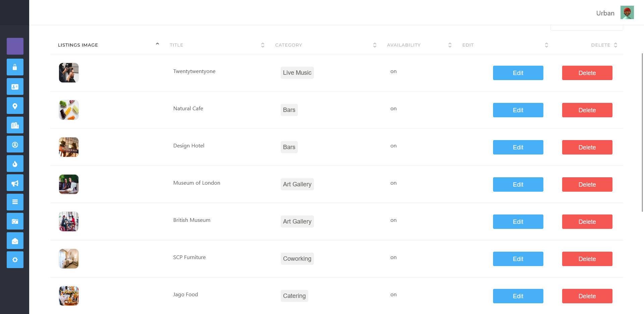The height and width of the screenshot is (314, 644).
Task: Toggle availability for Natural Cafe
Action: coord(393,108)
